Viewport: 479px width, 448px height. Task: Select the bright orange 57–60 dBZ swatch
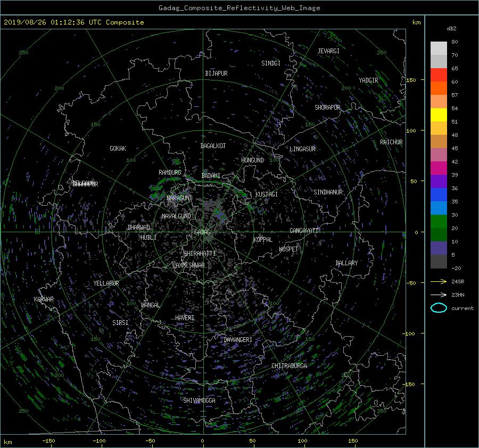pyautogui.click(x=439, y=88)
